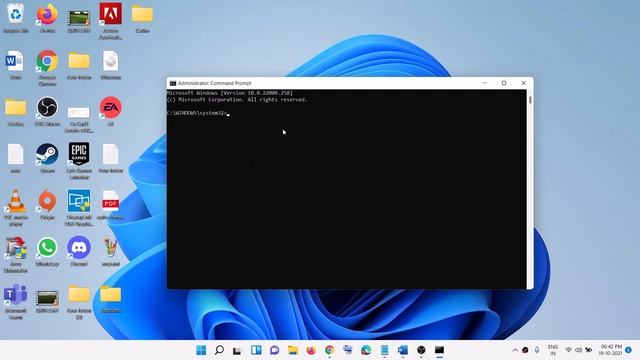Viewport: 640px width, 360px height.
Task: Open the Windows Start menu
Action: pyautogui.click(x=201, y=350)
